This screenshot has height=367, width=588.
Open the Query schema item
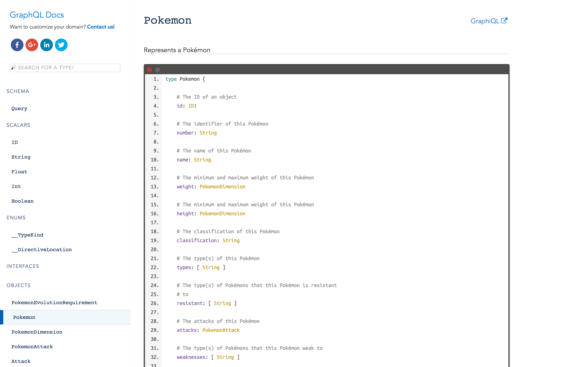click(x=19, y=108)
